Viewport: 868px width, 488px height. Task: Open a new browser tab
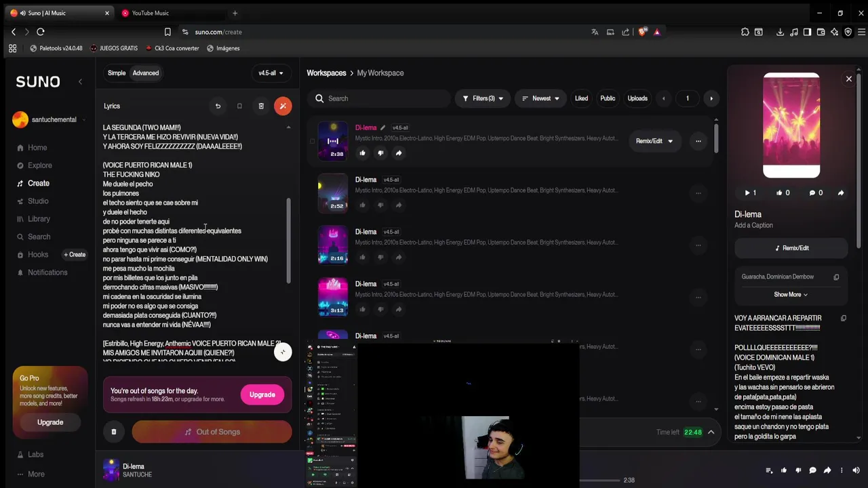click(x=235, y=13)
